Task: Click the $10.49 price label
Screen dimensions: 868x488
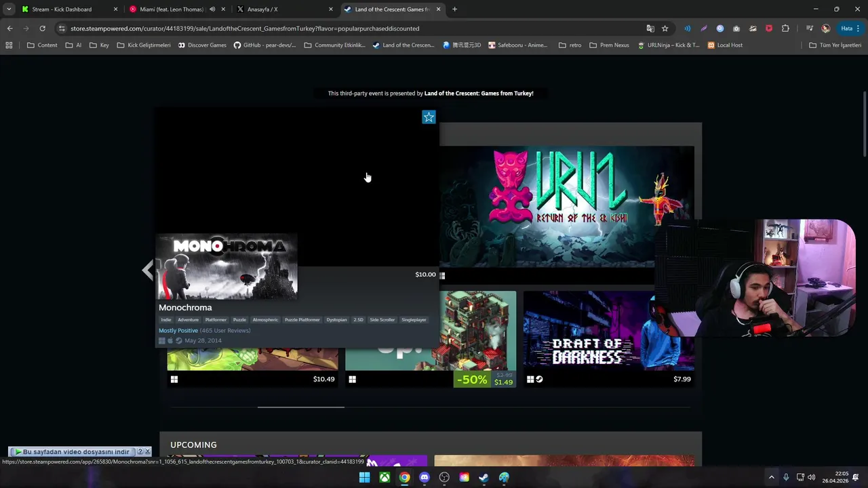Action: [323, 379]
